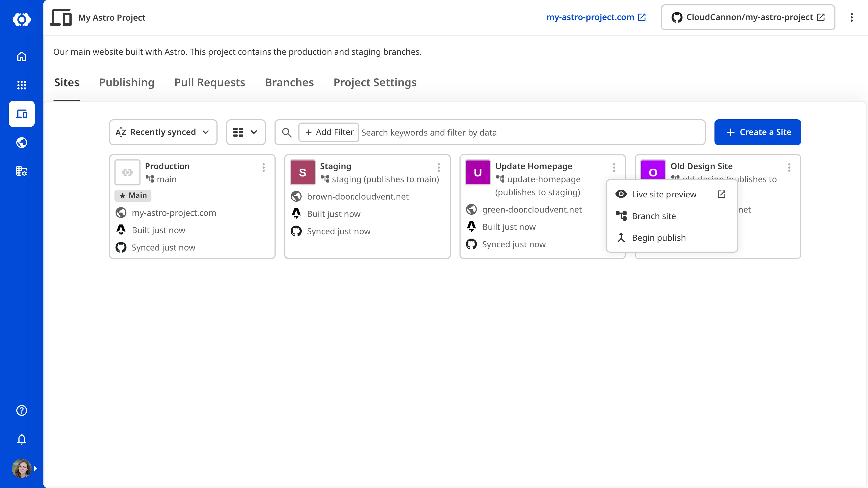
Task: Click the globe icon beside green-door.cloudvent.net
Action: click(471, 210)
